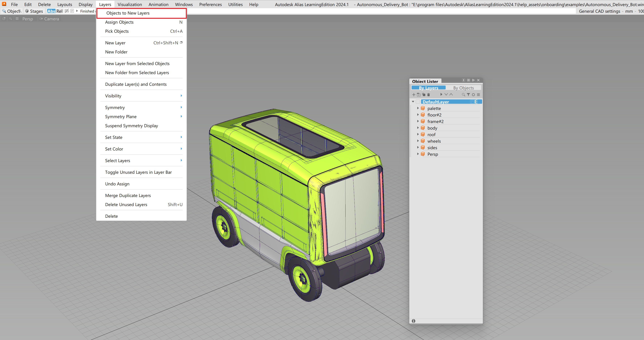Click the grid snap icon beside Rel
Screen dimensions: 644x340
[66, 11]
